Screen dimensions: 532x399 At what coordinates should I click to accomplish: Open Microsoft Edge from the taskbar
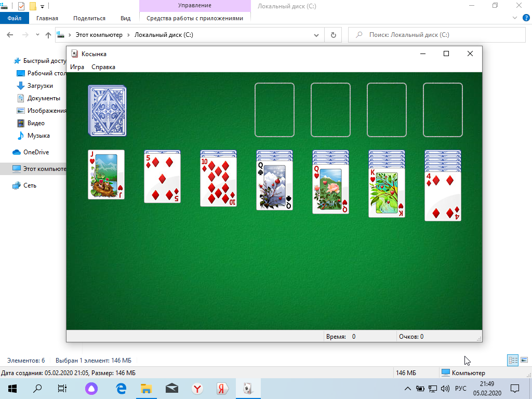121,389
